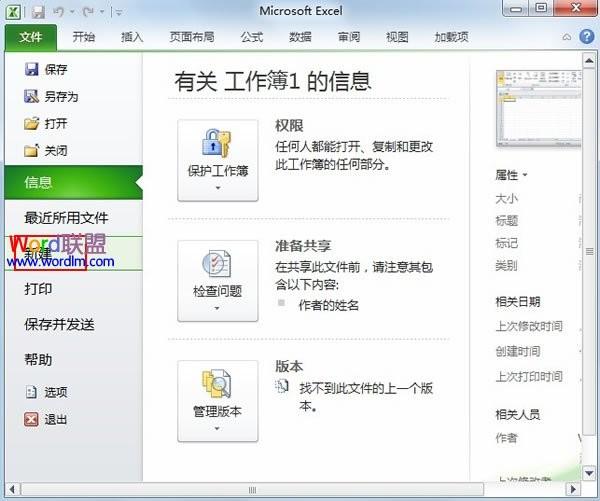
Task: Click the 检查问题 checklist icon
Action: (216, 263)
